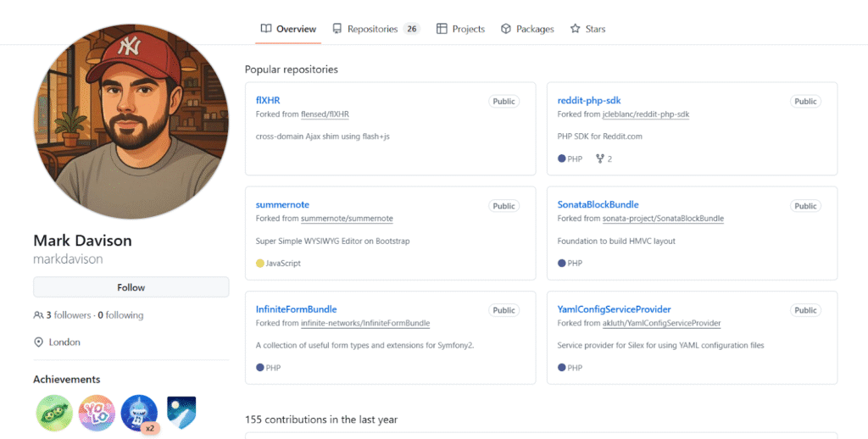The image size is (868, 439).
Task: Go to the infinite-networks/InfiniteFormBundle source repo
Action: 365,323
